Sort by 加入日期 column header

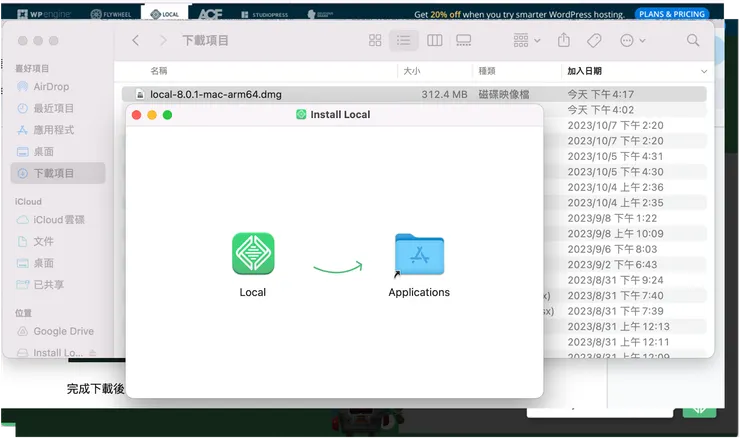tap(584, 71)
